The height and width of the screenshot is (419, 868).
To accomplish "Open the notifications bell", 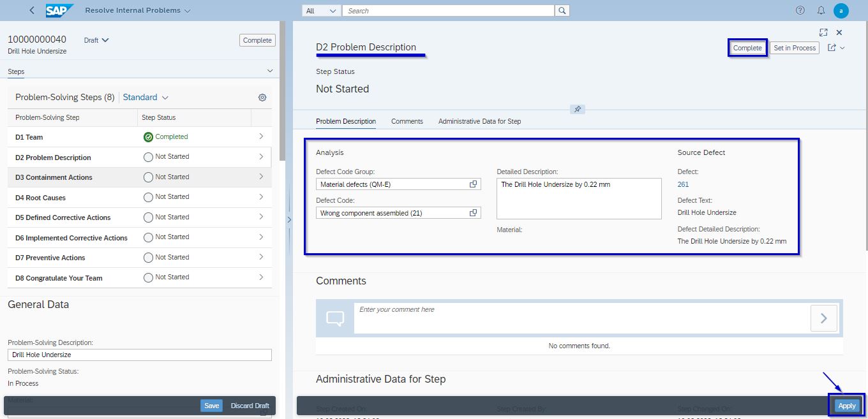I will [821, 10].
